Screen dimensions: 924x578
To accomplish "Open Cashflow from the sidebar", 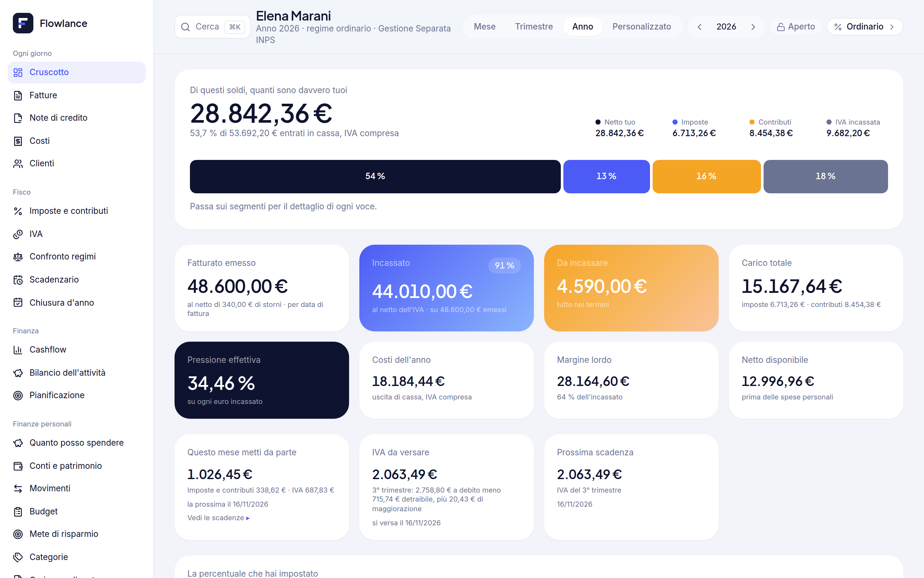I will pos(77,350).
